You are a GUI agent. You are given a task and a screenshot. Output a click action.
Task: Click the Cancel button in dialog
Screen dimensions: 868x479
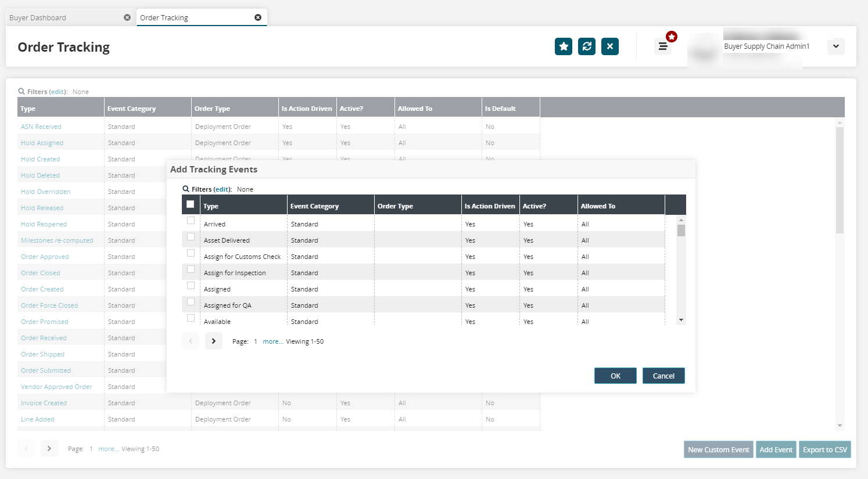coord(663,376)
